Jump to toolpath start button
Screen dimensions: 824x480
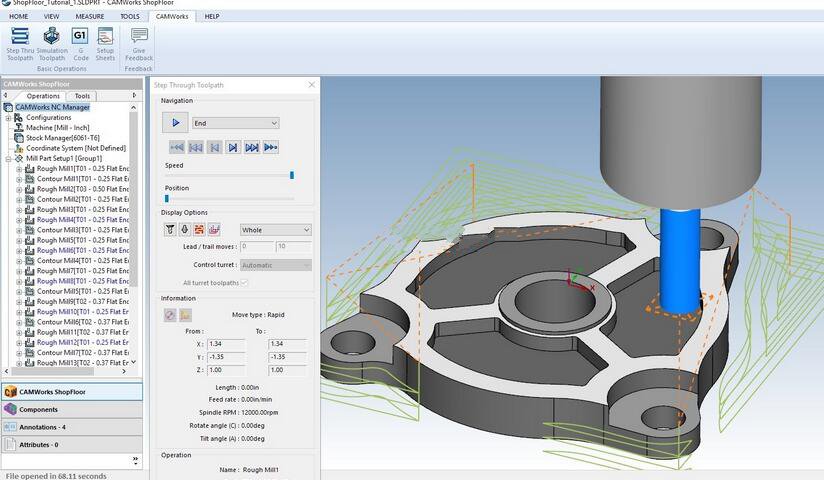point(177,148)
